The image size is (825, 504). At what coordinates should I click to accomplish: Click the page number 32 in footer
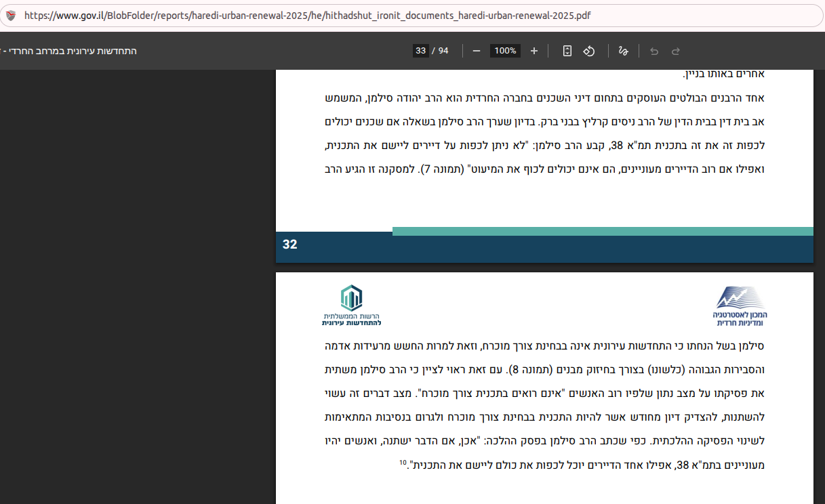pyautogui.click(x=290, y=245)
